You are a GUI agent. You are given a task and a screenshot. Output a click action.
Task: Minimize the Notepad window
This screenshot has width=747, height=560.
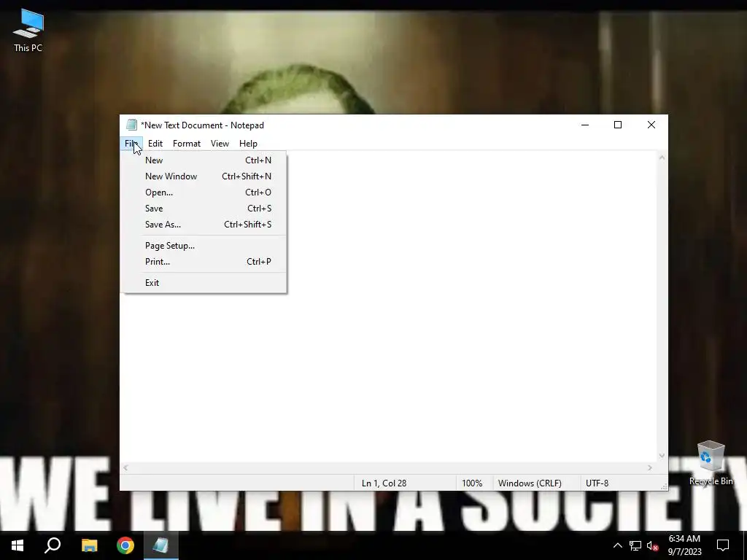point(585,125)
